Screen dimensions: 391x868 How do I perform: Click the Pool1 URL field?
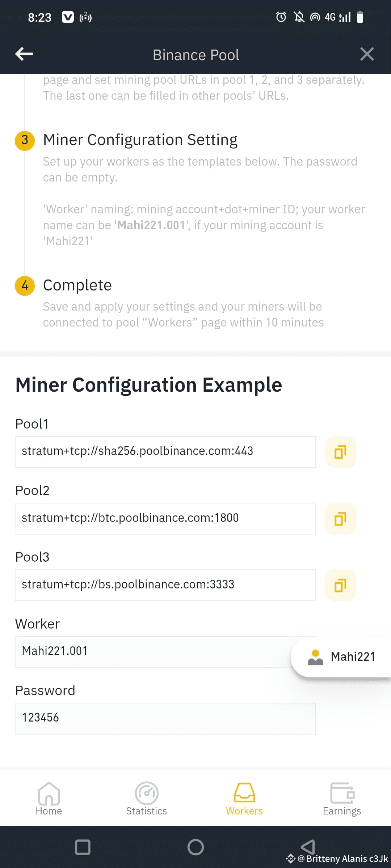click(x=165, y=452)
